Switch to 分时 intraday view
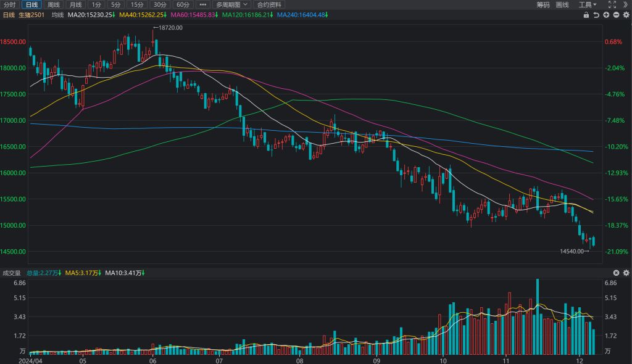Image resolution: width=632 pixels, height=364 pixels. 10,4
